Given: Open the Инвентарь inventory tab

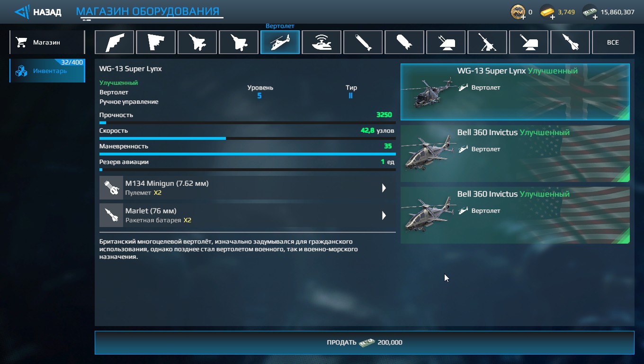Looking at the screenshot, I should [x=47, y=71].
